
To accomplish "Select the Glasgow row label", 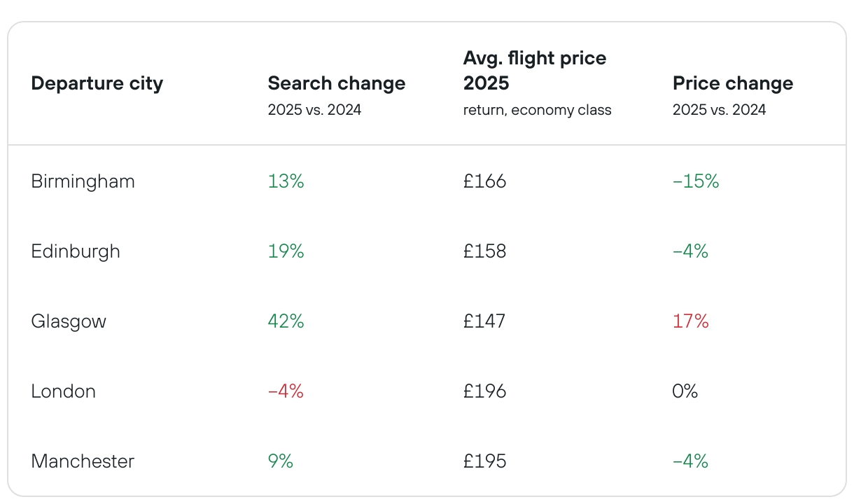I will (69, 321).
